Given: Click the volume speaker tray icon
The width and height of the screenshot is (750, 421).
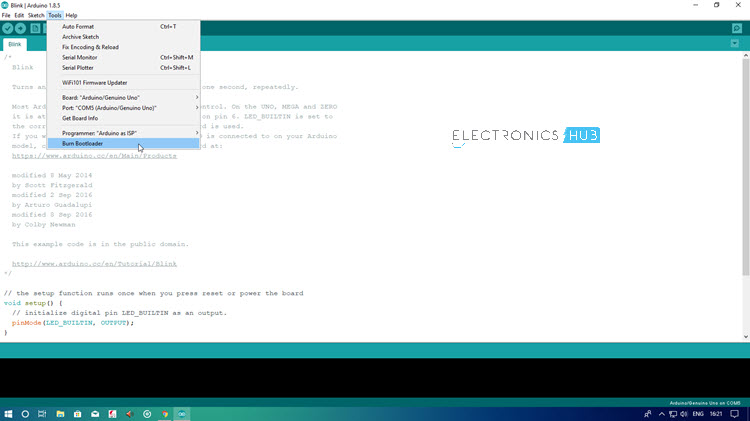Looking at the screenshot, I should [684, 414].
